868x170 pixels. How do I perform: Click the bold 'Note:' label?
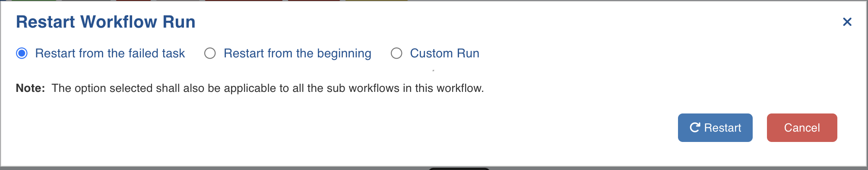31,88
